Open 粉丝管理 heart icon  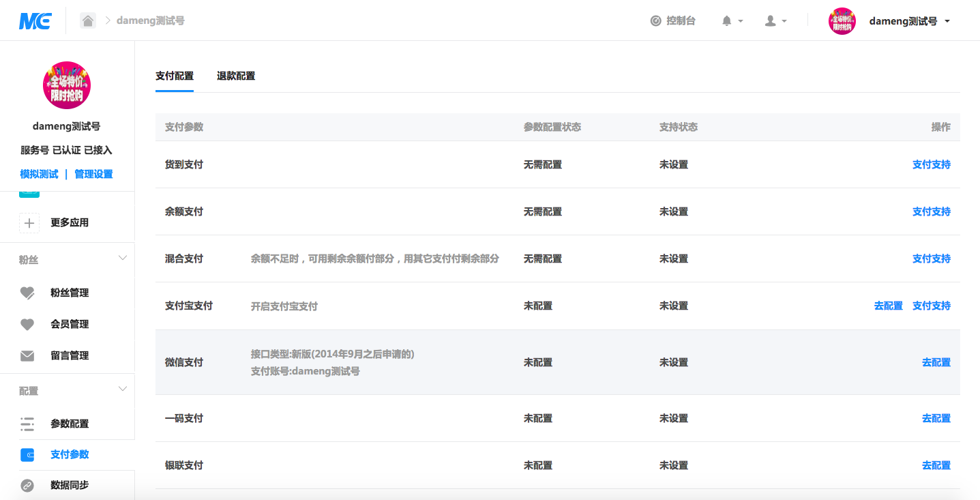(x=27, y=293)
